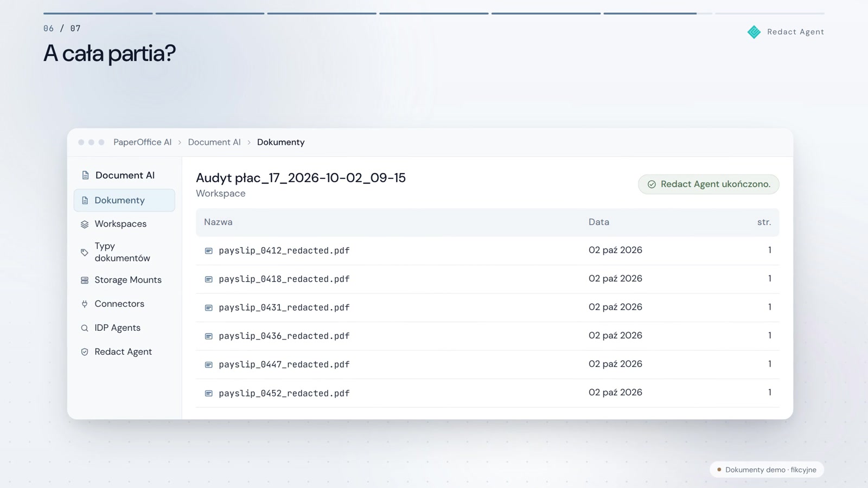Click the checkmark icon in the completion badge
This screenshot has width=868, height=488.
tap(652, 184)
